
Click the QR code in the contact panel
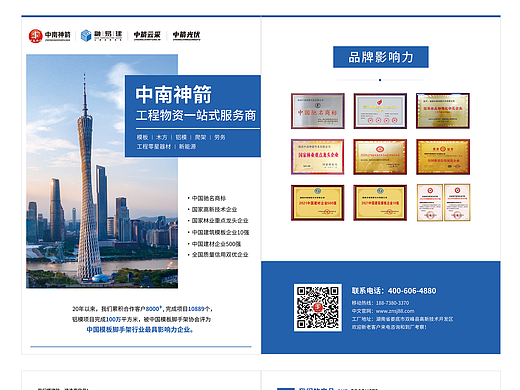coord(318,307)
